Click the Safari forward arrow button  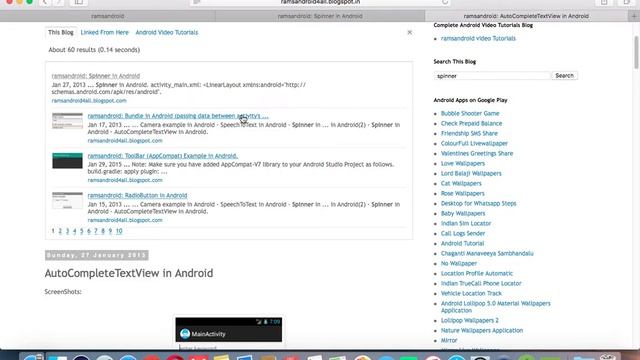pyautogui.click(x=59, y=2)
